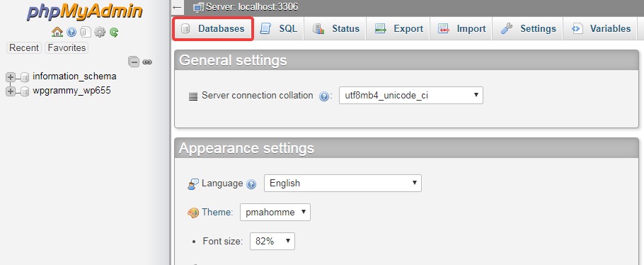Click the phpMyAdmin logo

click(85, 11)
